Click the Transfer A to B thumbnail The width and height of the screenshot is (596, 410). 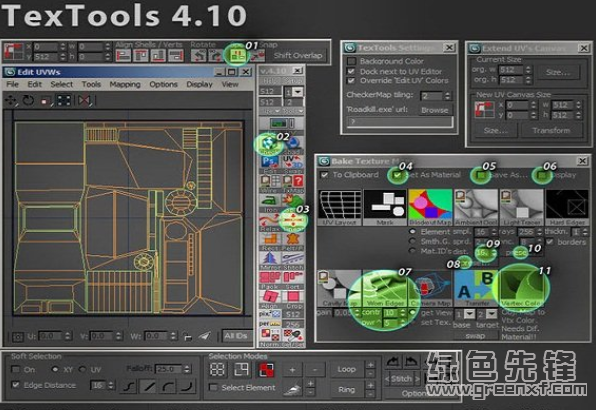[477, 288]
